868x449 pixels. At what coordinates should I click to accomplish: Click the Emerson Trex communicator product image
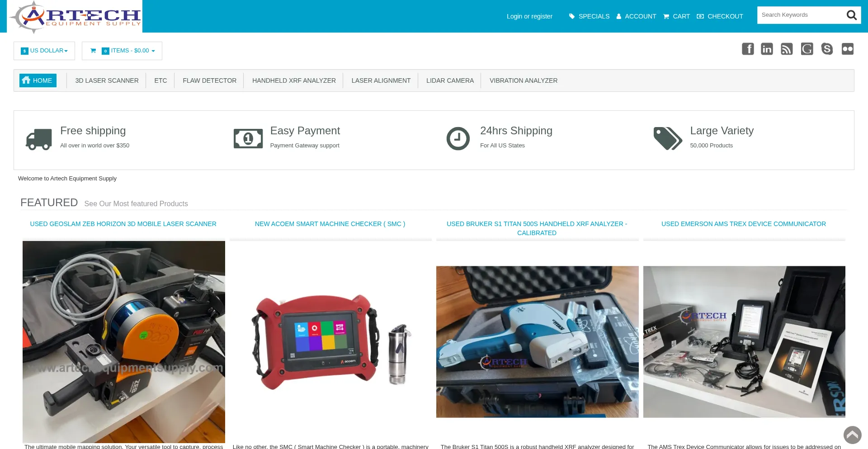click(744, 342)
